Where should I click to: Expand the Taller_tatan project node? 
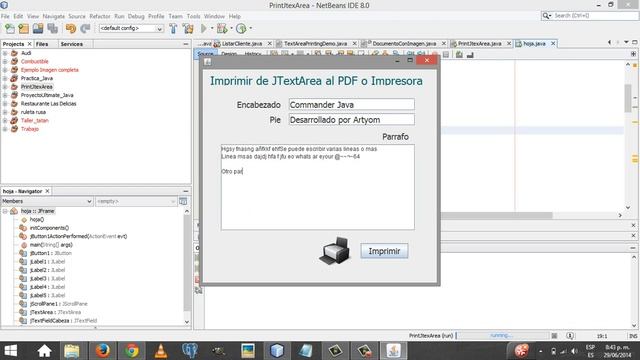5,120
